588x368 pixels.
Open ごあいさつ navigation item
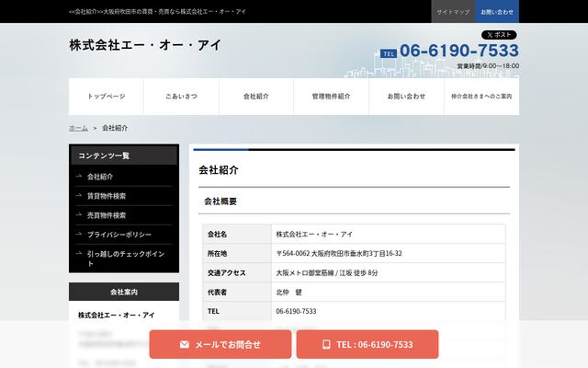click(181, 97)
